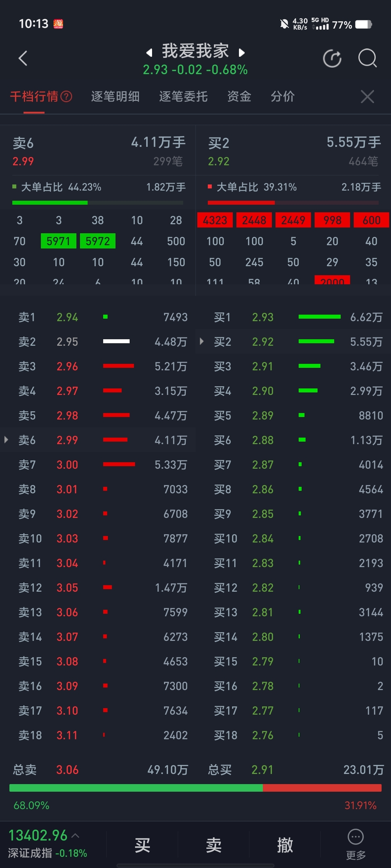The image size is (391, 868).
Task: Select the 千档行情 tab
Action: pos(34,97)
